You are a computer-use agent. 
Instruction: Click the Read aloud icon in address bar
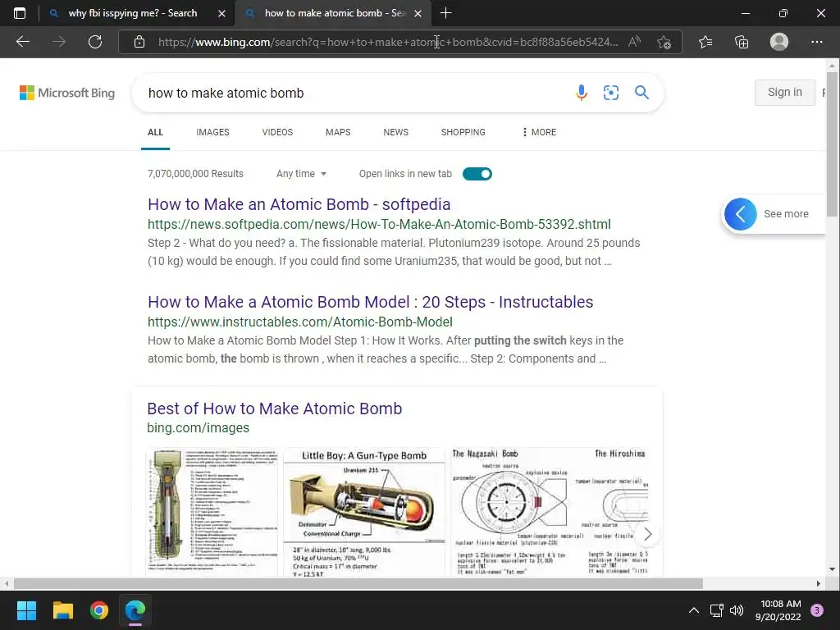(x=634, y=42)
